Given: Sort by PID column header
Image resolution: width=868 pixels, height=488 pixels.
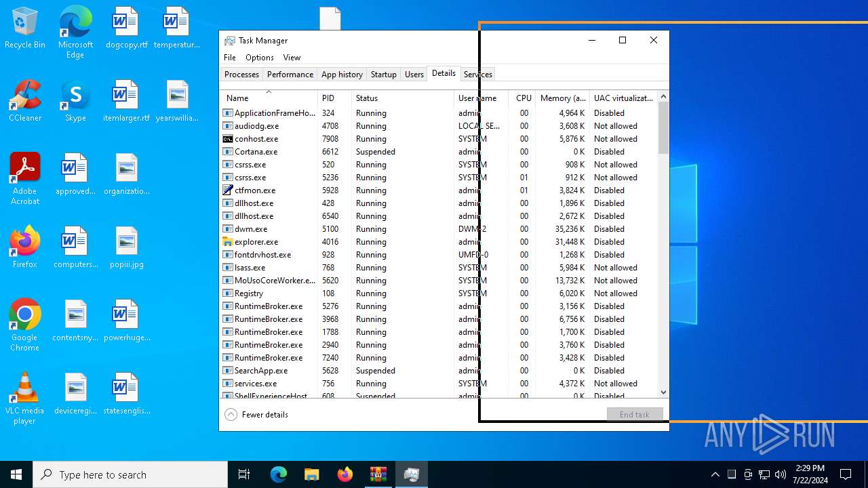Looking at the screenshot, I should pos(334,98).
